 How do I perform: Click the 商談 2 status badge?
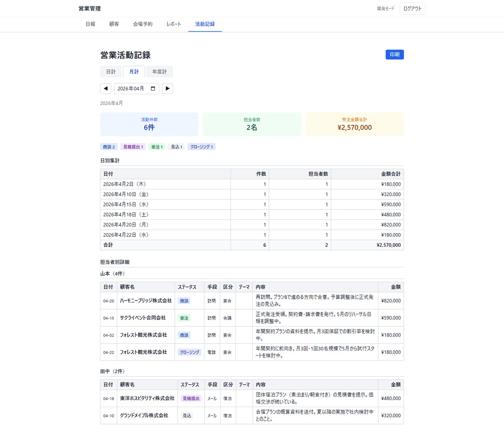click(109, 147)
